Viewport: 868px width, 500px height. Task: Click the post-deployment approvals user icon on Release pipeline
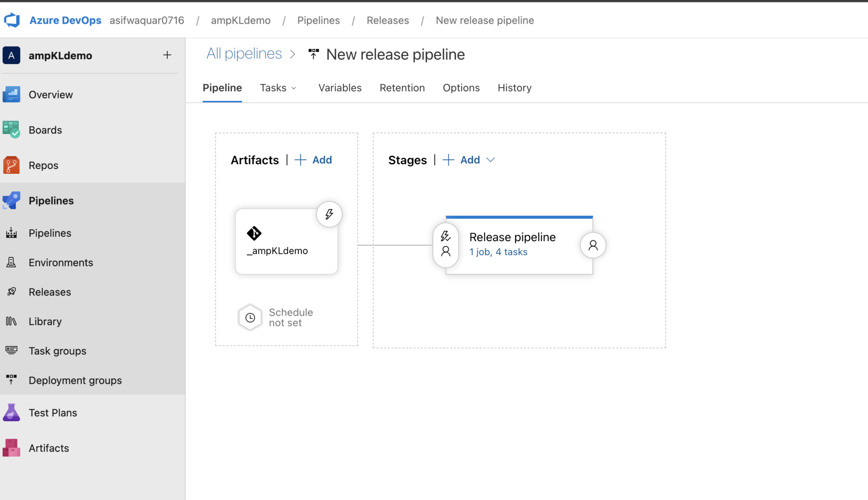click(x=593, y=245)
